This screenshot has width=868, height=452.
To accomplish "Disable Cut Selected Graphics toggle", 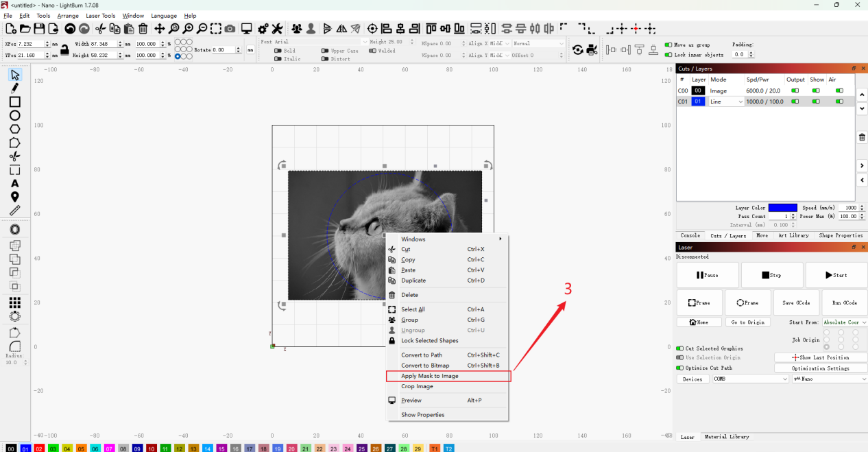I will 680,348.
